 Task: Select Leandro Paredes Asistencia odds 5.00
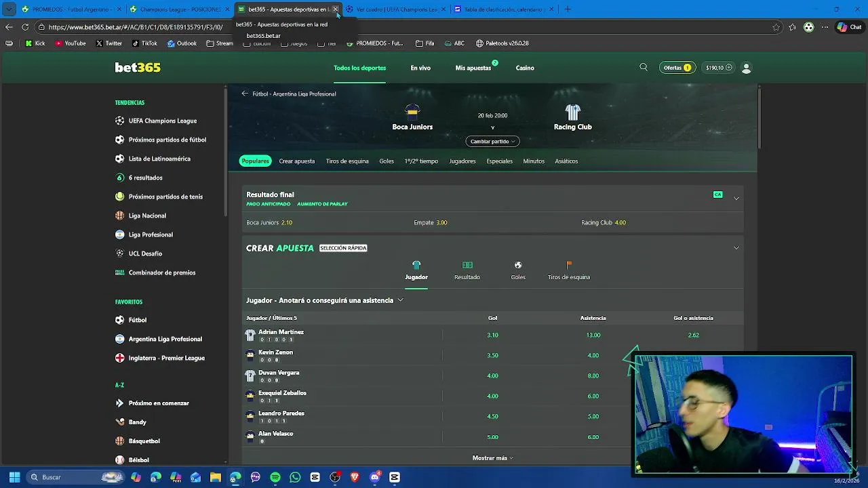coord(593,416)
